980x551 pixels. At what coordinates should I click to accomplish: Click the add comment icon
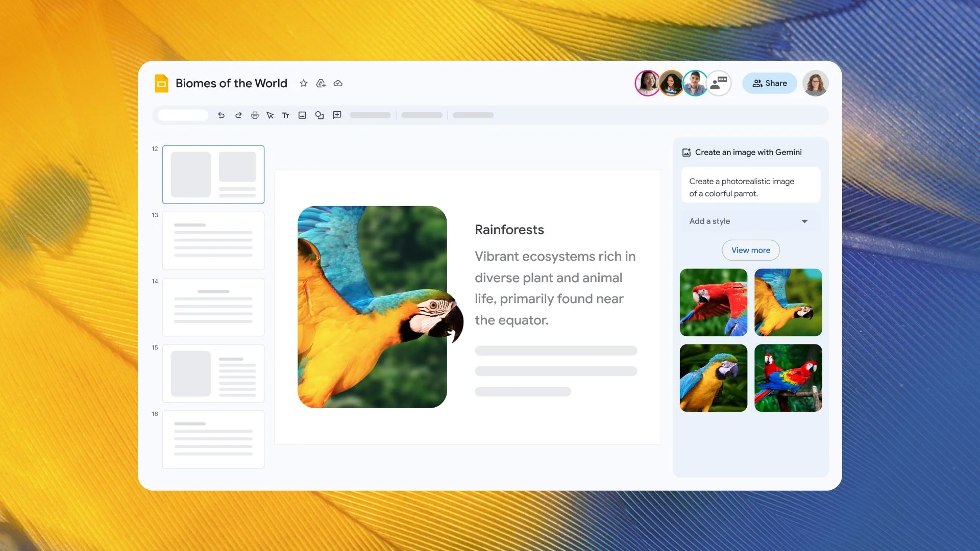(x=337, y=115)
